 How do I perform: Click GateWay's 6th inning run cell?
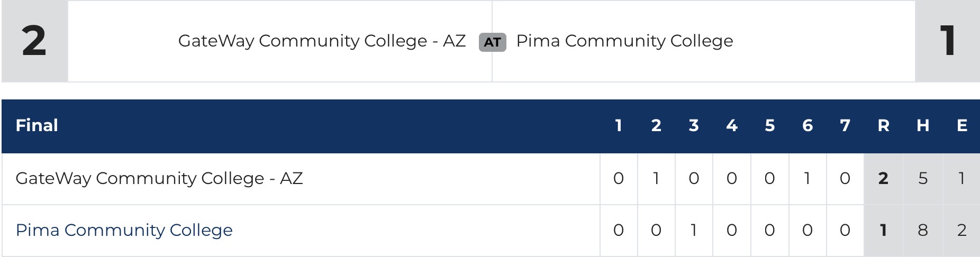pos(807,179)
